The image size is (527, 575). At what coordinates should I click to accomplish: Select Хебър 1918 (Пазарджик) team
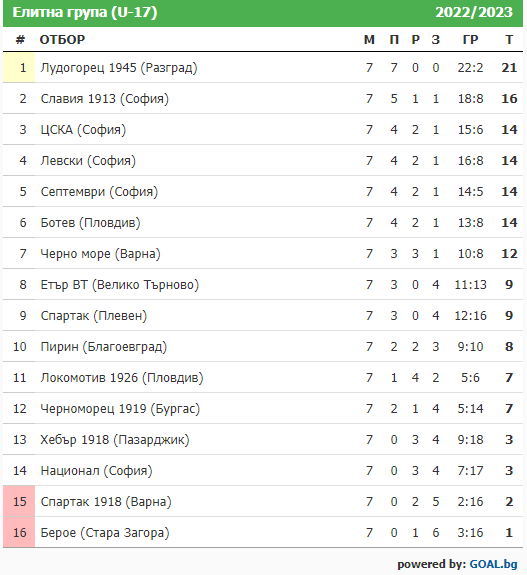(x=115, y=440)
